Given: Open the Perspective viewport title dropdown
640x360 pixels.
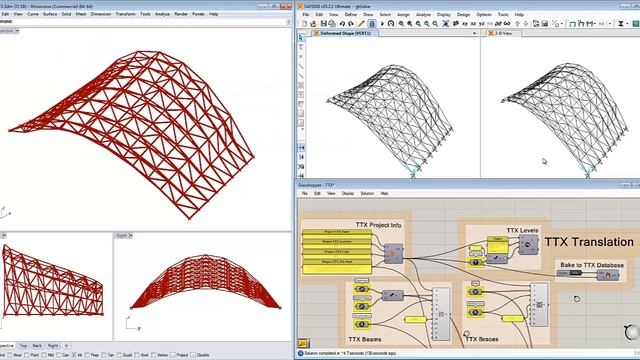Looking at the screenshot, I should [17, 31].
